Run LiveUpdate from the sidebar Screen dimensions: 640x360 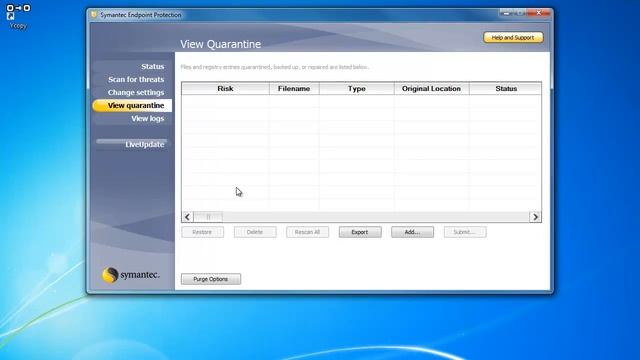[144, 144]
